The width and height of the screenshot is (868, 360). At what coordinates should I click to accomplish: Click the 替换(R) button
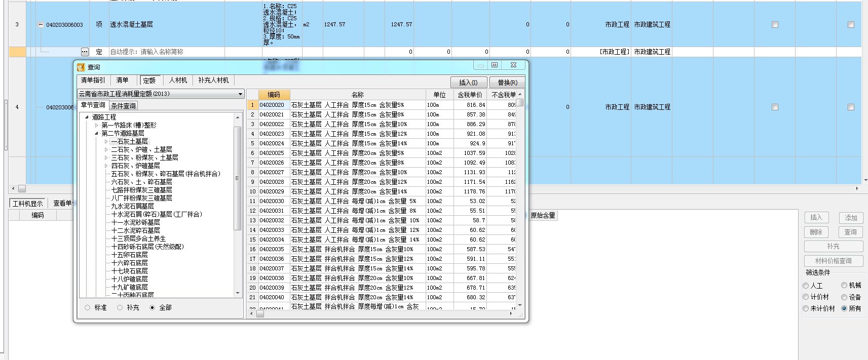[x=507, y=83]
